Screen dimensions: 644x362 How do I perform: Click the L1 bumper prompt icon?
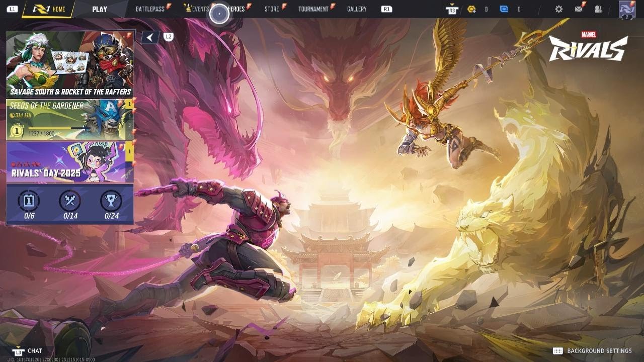click(x=13, y=9)
